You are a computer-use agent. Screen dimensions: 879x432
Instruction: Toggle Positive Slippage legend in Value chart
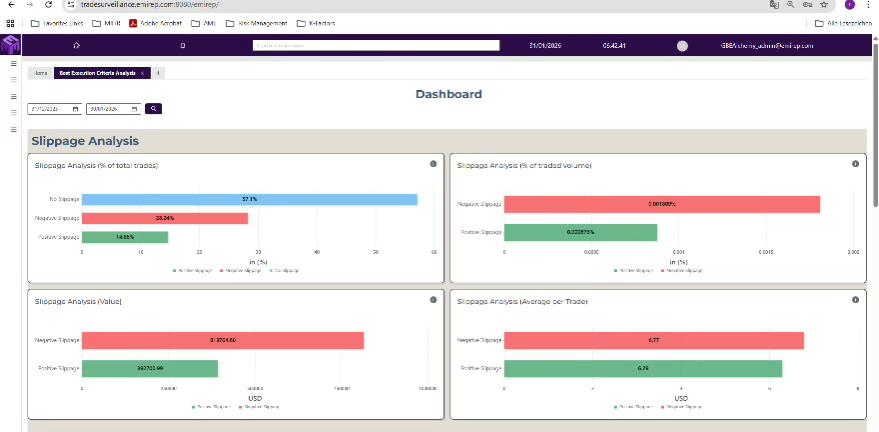click(x=205, y=407)
